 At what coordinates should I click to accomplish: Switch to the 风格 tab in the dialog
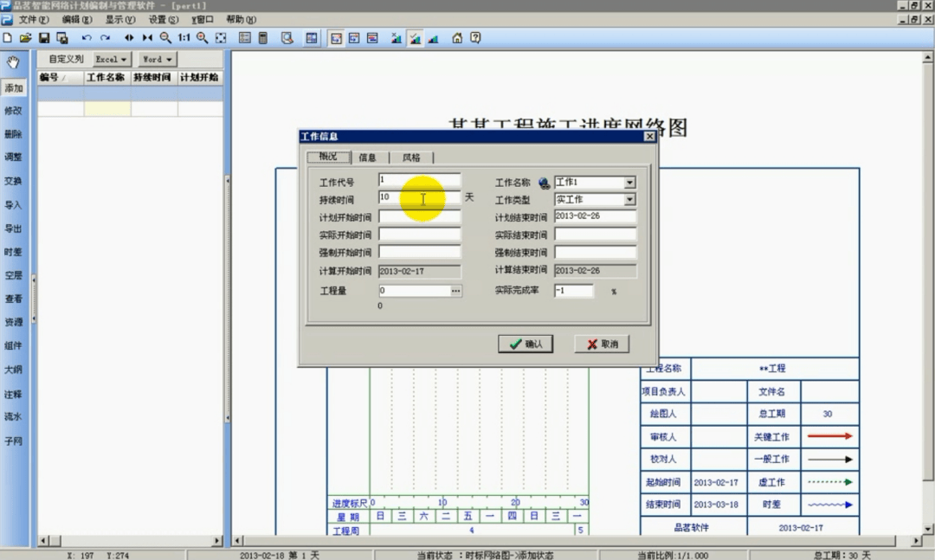(x=411, y=158)
